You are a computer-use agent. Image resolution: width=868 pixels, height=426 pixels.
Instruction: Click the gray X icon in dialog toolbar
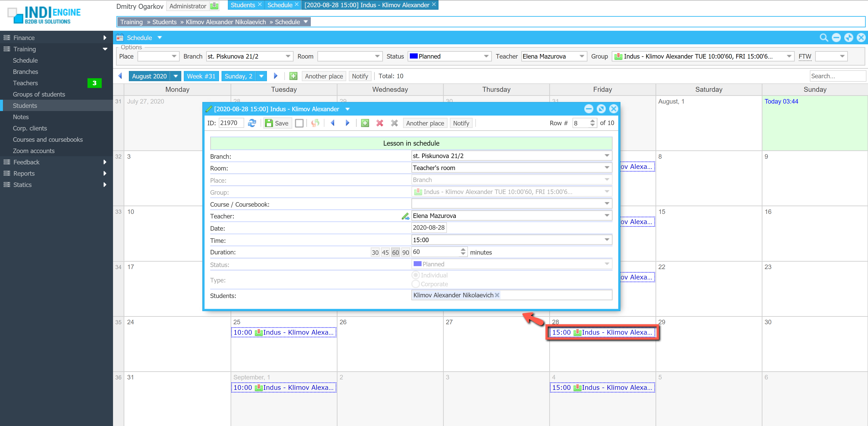point(394,123)
